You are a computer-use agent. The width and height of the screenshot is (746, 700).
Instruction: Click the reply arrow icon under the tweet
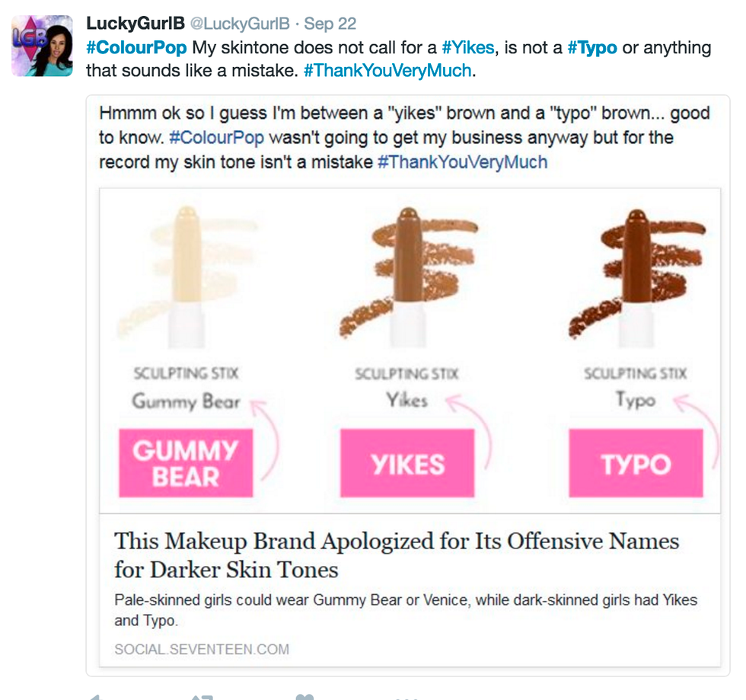(93, 696)
